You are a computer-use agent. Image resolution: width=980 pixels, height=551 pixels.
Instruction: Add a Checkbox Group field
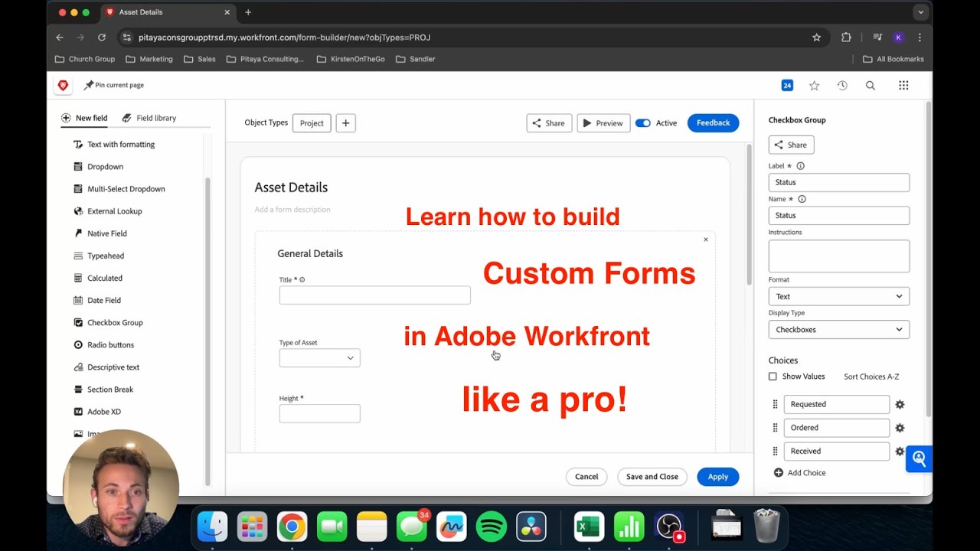coord(108,322)
